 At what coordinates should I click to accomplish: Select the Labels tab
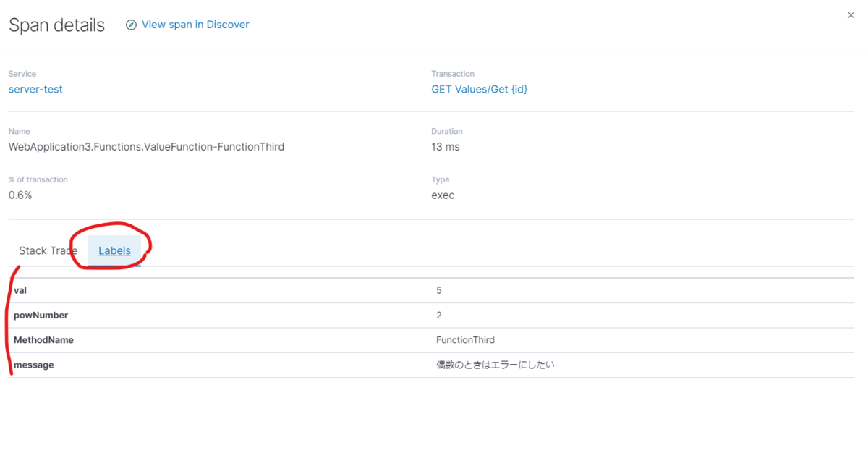(x=114, y=250)
